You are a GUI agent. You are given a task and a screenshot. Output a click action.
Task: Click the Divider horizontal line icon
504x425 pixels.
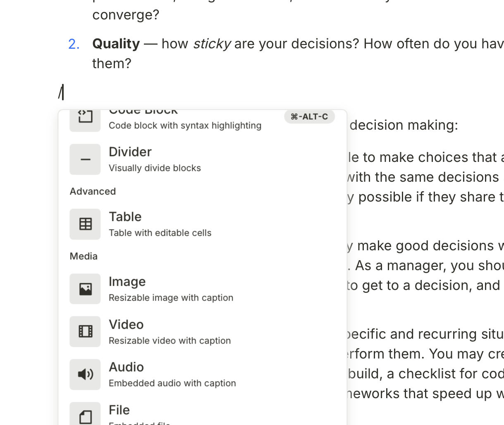tap(85, 159)
